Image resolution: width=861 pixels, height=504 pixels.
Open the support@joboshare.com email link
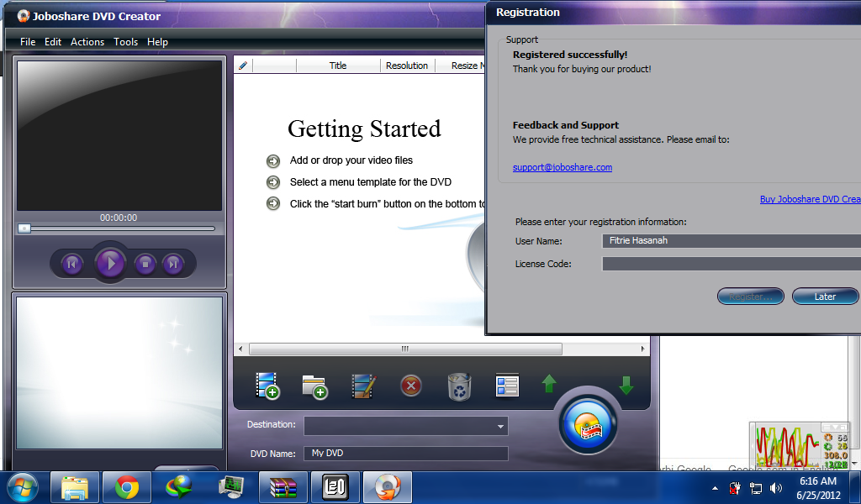point(563,167)
